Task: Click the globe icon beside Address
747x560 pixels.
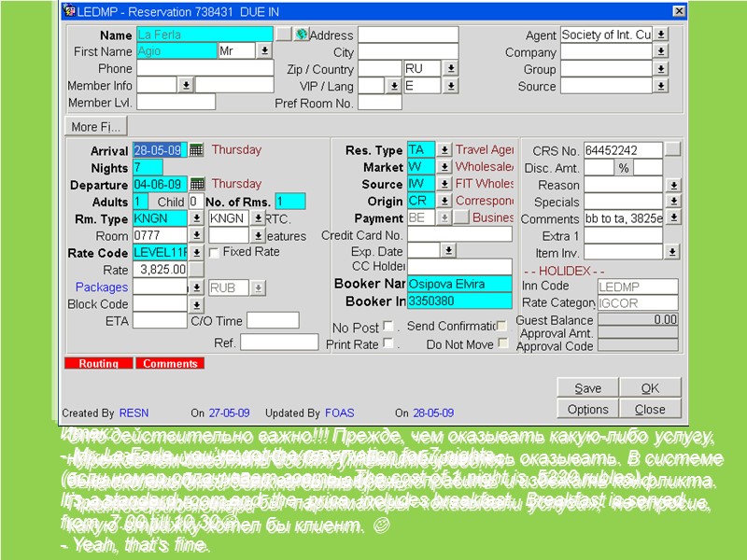Action: click(x=301, y=35)
